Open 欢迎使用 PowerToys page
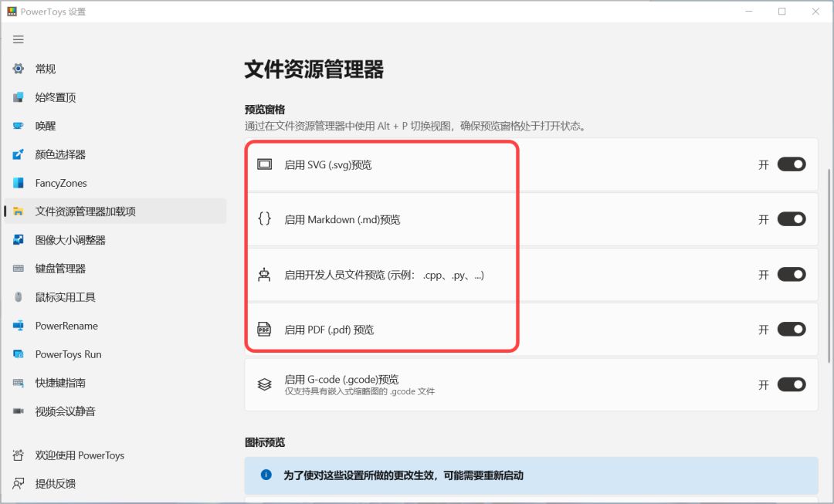Screen dimensions: 834x504 [115, 455]
